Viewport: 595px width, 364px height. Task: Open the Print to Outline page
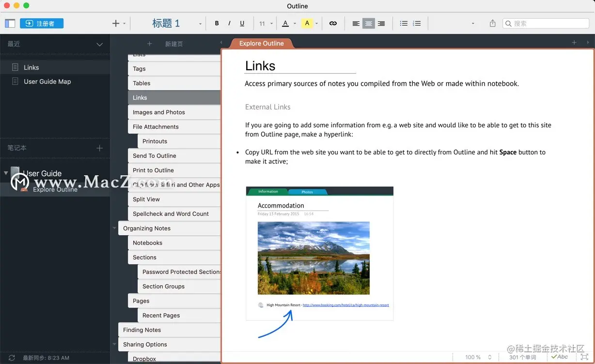(174, 170)
